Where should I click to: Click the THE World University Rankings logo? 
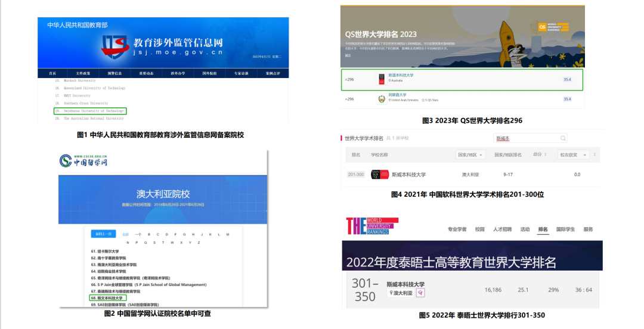[371, 226]
